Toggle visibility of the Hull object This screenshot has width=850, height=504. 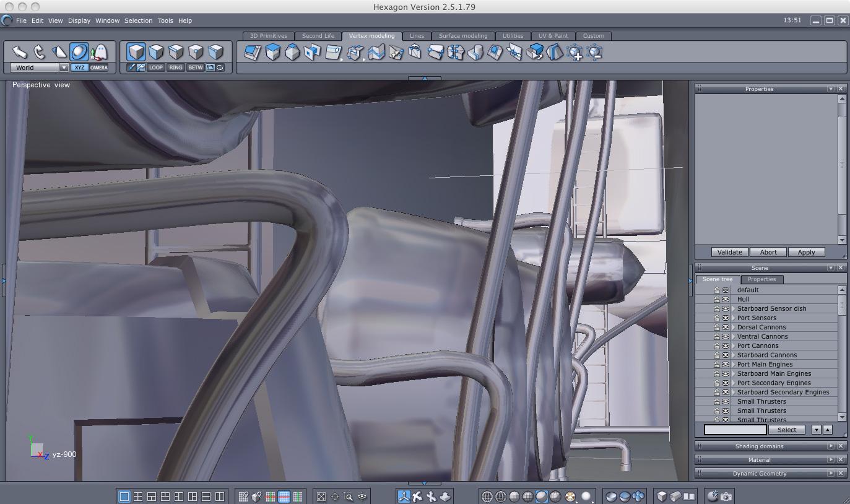pyautogui.click(x=726, y=299)
